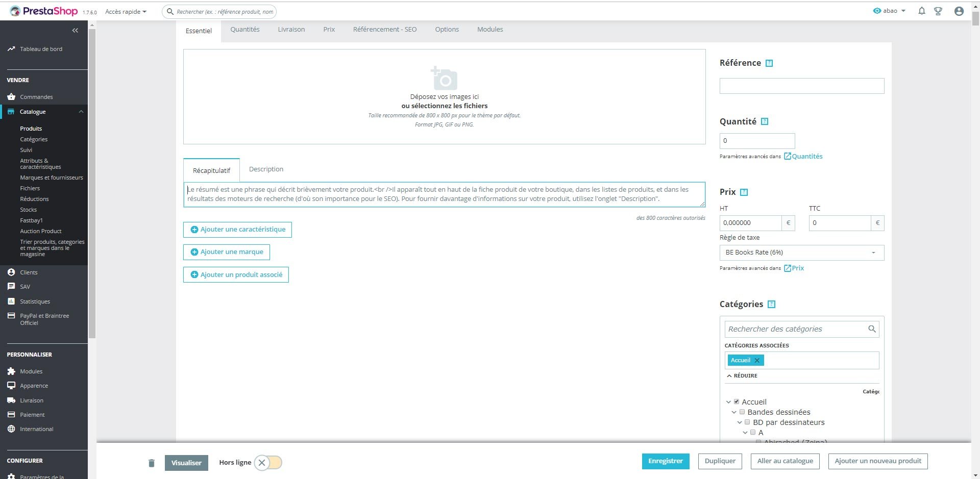980x479 pixels.
Task: Click the Enregistrer button
Action: tap(666, 461)
